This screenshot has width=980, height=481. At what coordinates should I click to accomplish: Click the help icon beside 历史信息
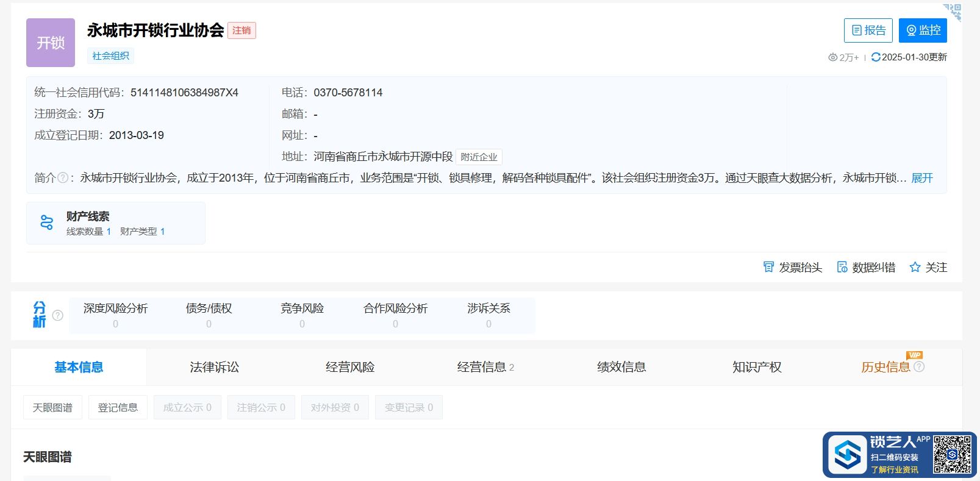click(x=919, y=367)
